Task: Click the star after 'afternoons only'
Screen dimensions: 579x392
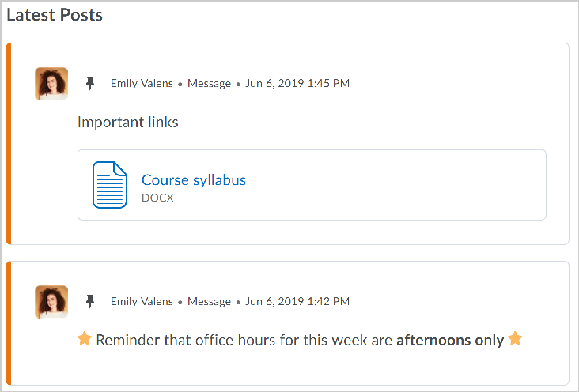Action: click(x=515, y=340)
